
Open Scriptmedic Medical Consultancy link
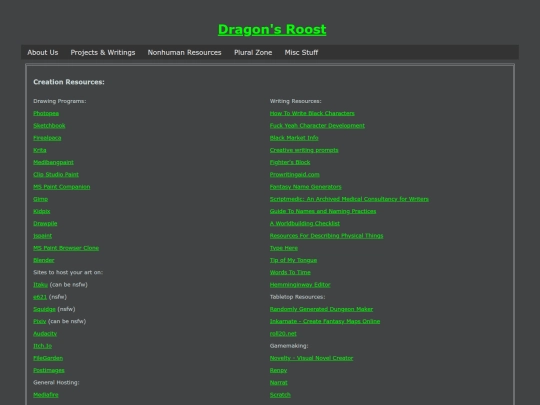(349, 199)
